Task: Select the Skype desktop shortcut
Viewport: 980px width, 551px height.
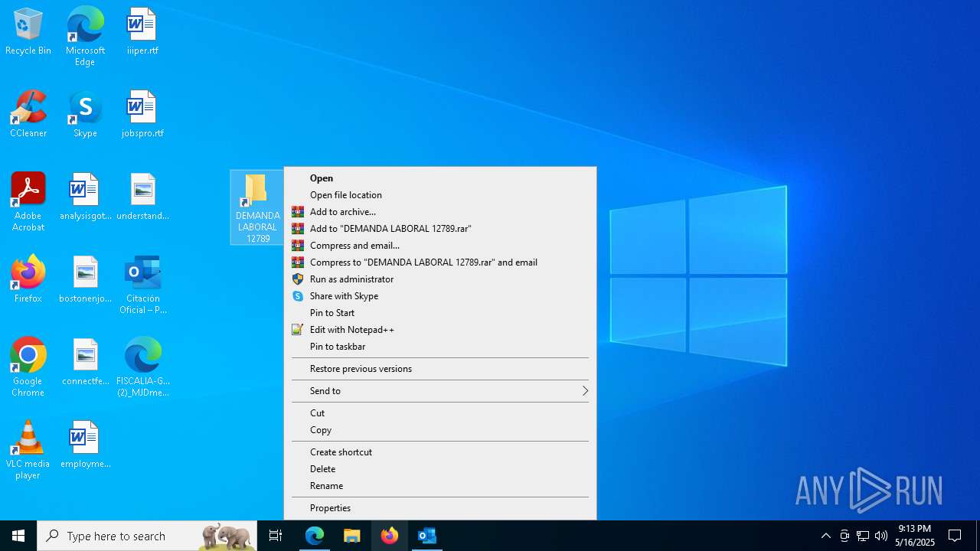Action: click(85, 115)
